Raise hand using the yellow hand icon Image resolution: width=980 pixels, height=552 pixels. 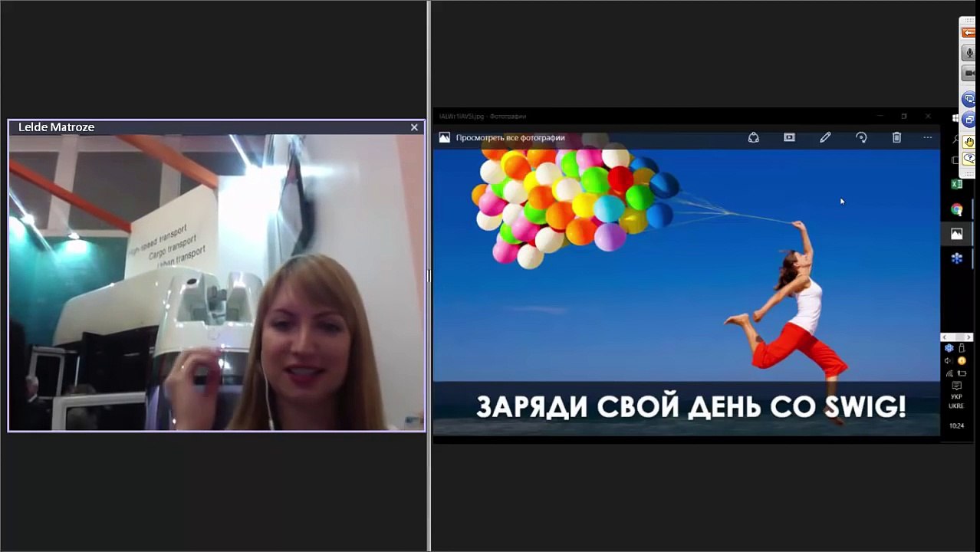969,142
